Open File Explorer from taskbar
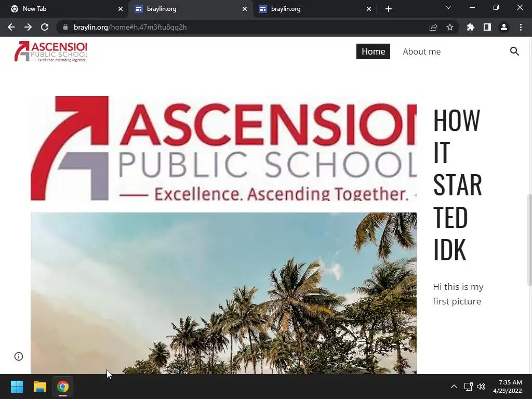This screenshot has width=532, height=399. tap(39, 387)
